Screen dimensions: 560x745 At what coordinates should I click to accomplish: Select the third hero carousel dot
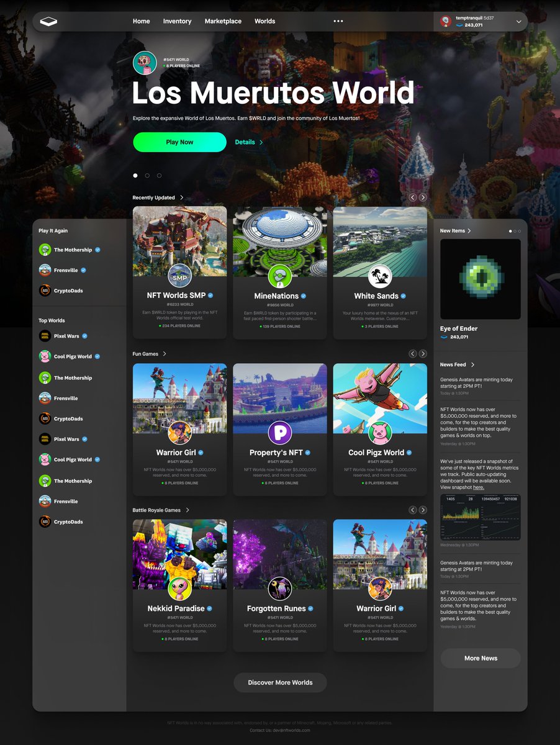tap(159, 176)
